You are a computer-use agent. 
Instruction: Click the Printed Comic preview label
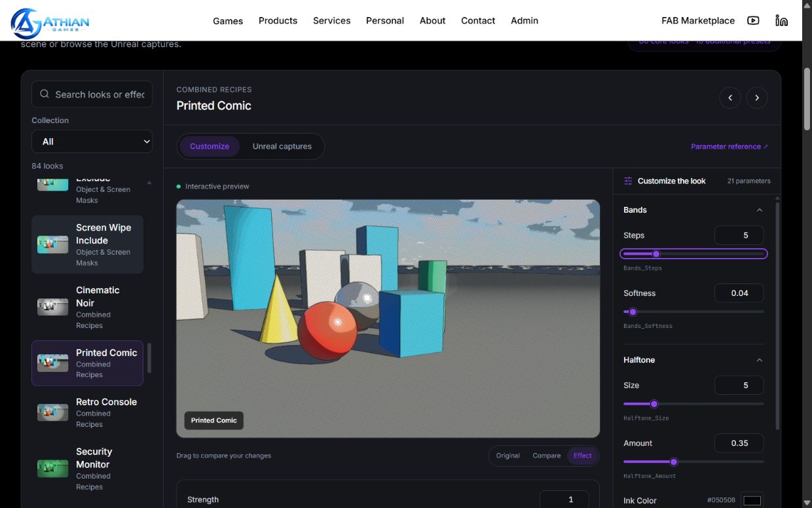214,420
